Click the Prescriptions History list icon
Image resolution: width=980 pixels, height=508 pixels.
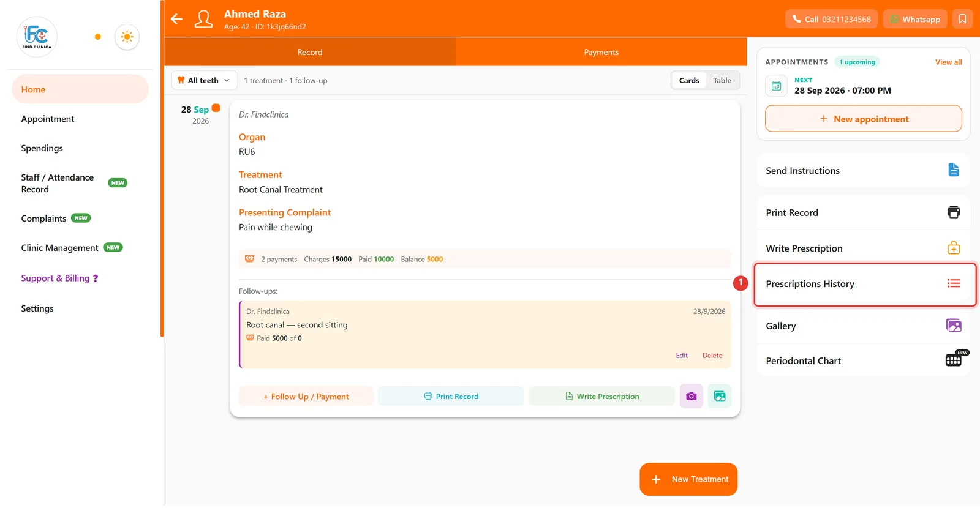954,283
